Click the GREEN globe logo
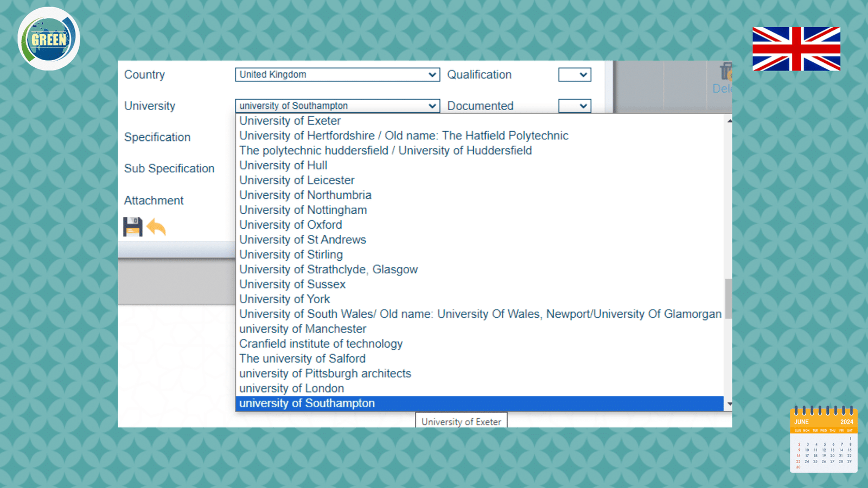The width and height of the screenshot is (868, 488). click(49, 39)
